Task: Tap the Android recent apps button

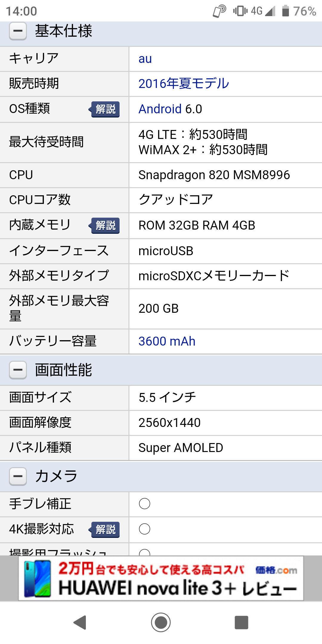Action: click(241, 623)
